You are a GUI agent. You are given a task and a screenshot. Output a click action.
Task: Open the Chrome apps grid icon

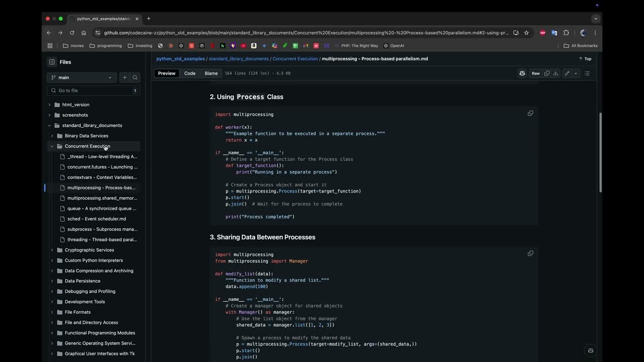[50, 46]
